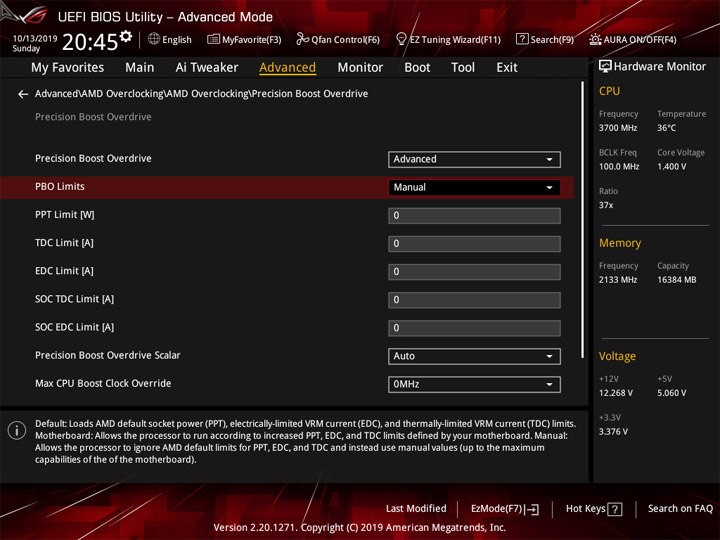
Task: Switch to My Favorites tab
Action: [x=68, y=68]
